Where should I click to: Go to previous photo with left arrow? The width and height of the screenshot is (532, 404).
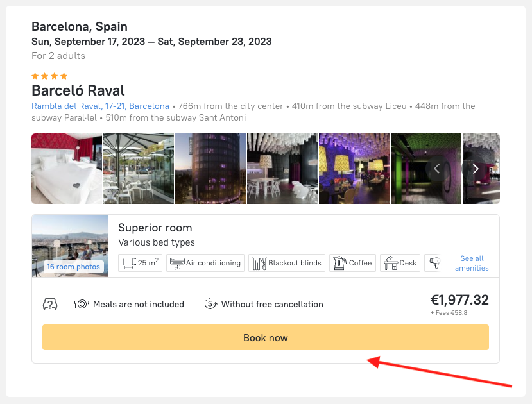437,169
